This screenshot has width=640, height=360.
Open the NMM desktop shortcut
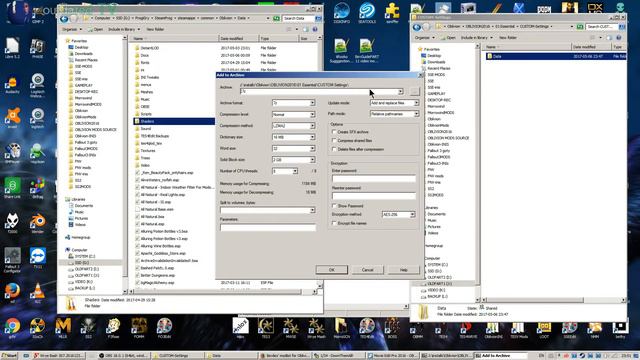595,329
